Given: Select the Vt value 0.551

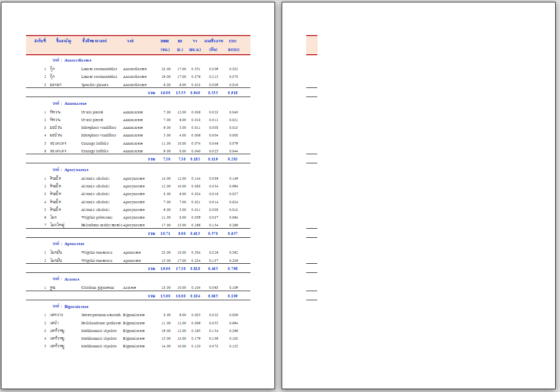Looking at the screenshot, I should pos(196,69).
